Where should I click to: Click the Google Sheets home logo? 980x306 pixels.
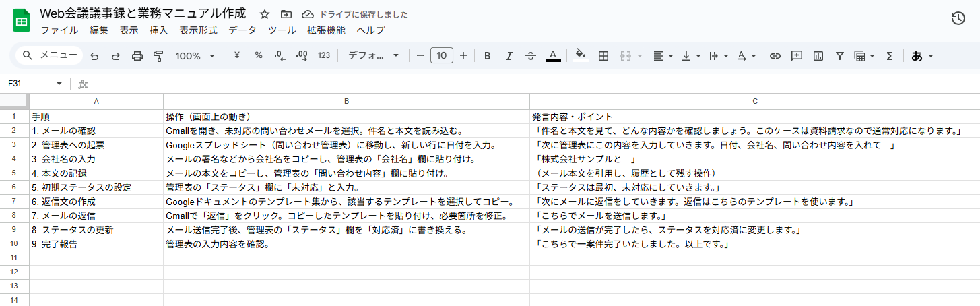tap(21, 21)
